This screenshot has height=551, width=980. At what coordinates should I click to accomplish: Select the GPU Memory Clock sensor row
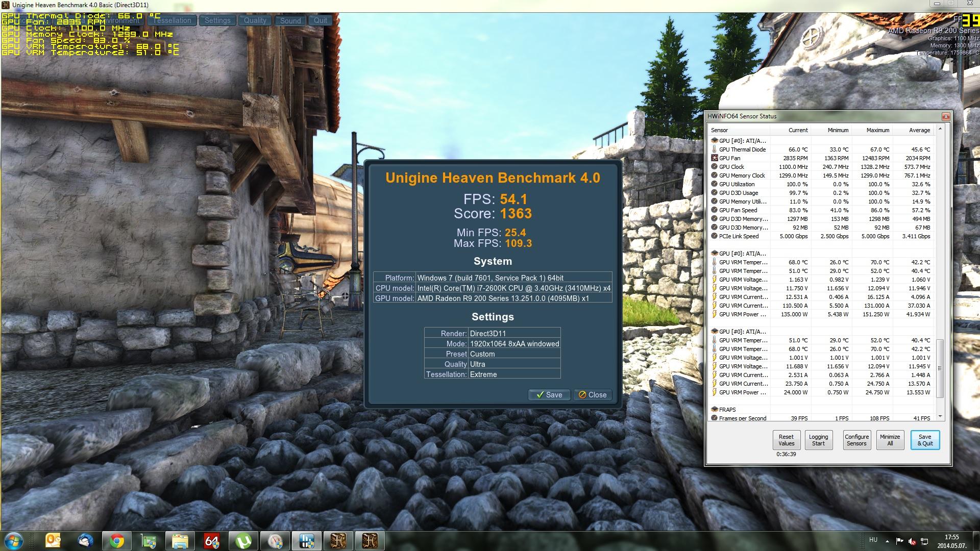[821, 176]
